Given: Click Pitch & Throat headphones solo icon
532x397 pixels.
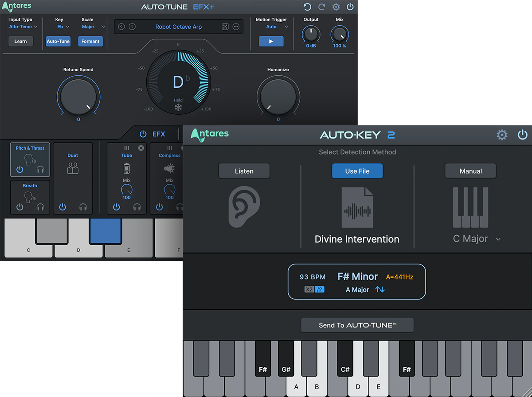Looking at the screenshot, I should point(41,169).
